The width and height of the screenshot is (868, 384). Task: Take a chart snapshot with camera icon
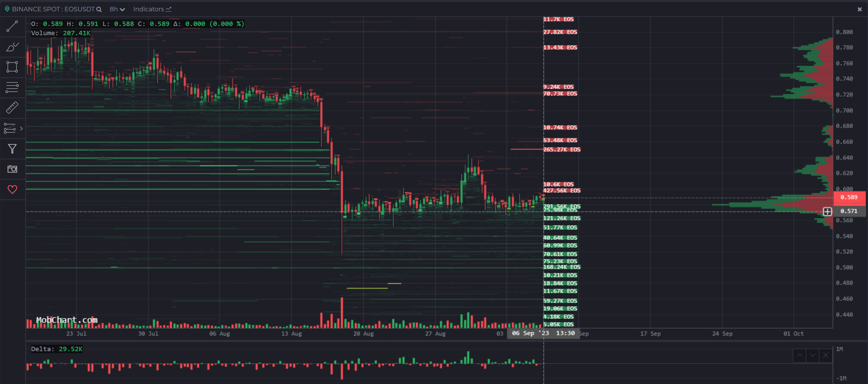(12, 169)
